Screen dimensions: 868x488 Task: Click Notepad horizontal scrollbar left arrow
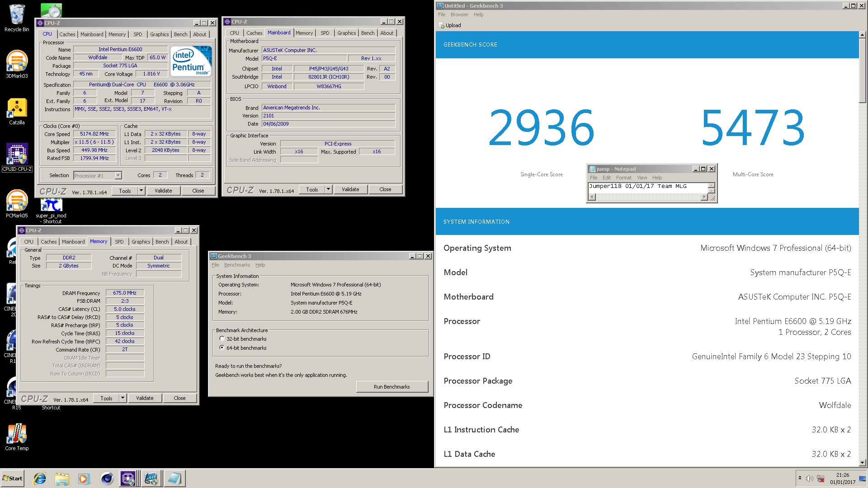(592, 197)
